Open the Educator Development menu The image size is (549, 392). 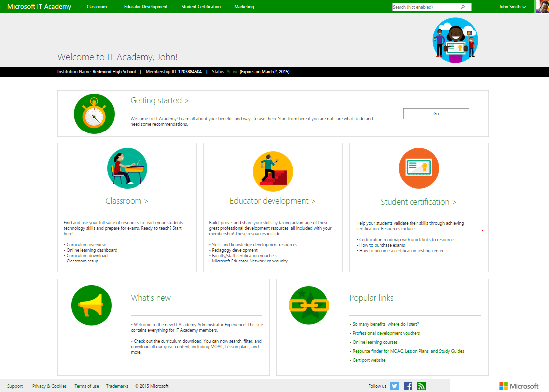tap(145, 7)
